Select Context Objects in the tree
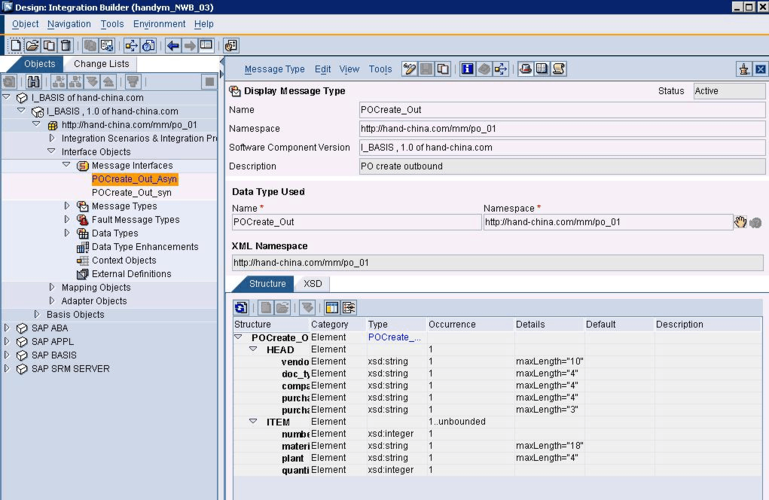 coord(124,260)
